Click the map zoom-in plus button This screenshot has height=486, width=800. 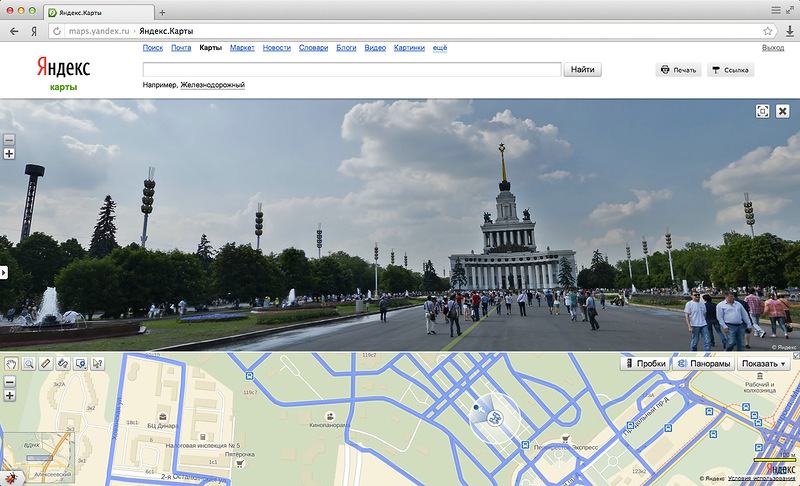tap(10, 396)
